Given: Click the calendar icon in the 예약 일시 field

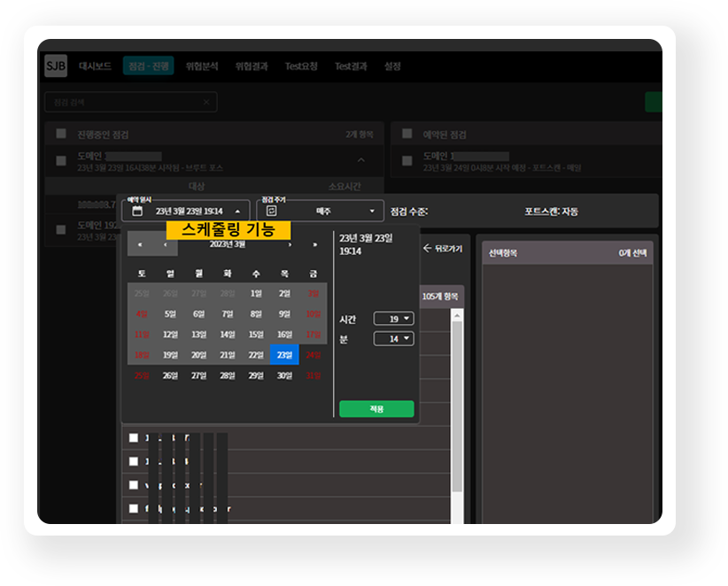Looking at the screenshot, I should pyautogui.click(x=137, y=212).
